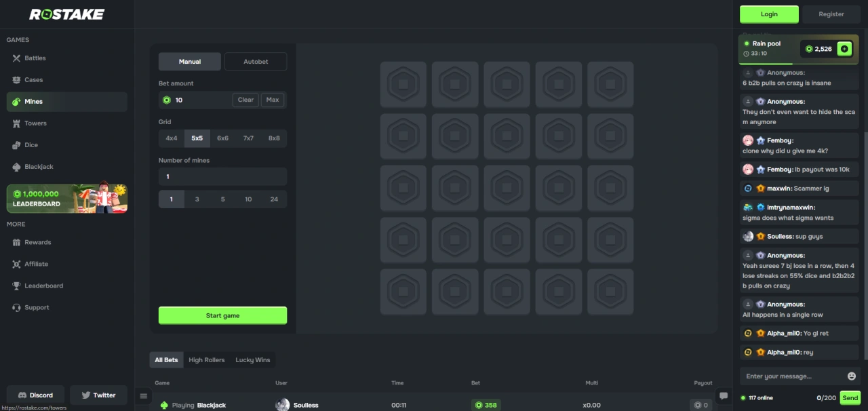868x411 pixels.
Task: Click the Soulless user avatar in bets table
Action: coord(283,405)
